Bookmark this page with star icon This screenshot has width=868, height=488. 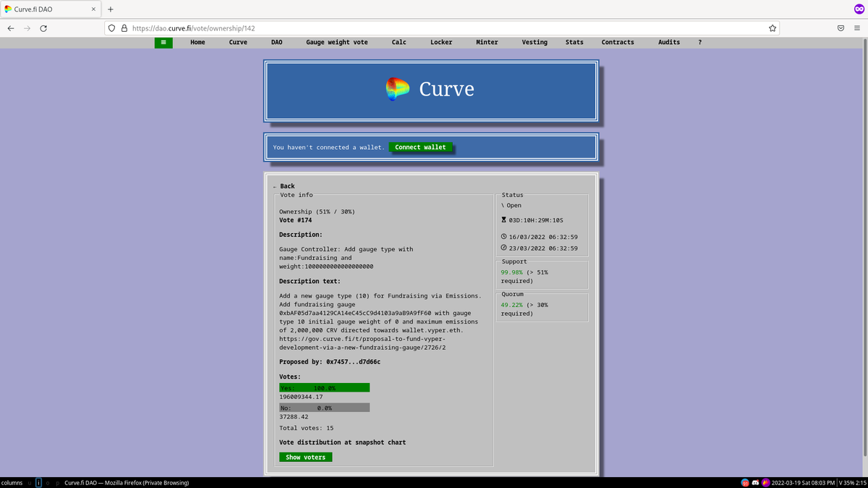click(773, 28)
